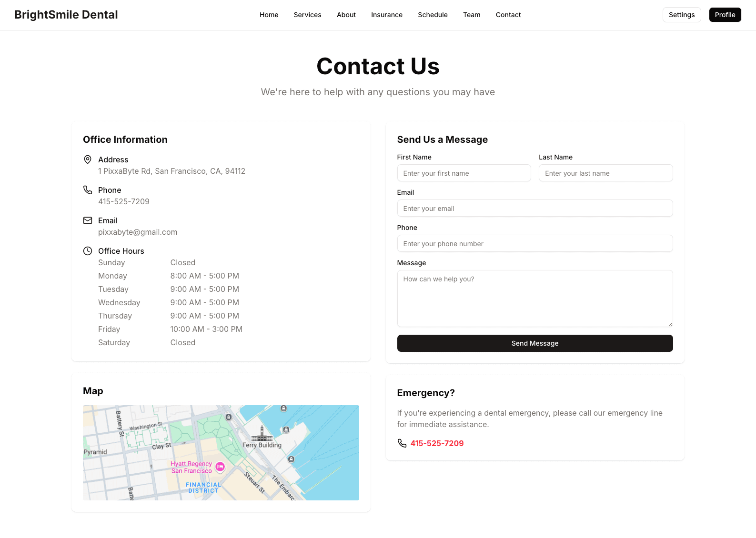This screenshot has width=756, height=538.
Task: Click the Office Hours clock icon
Action: click(88, 251)
